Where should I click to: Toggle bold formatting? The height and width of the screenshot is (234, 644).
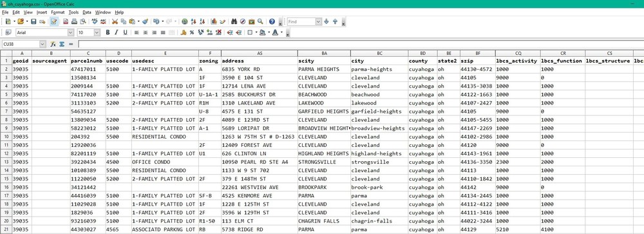(x=108, y=32)
